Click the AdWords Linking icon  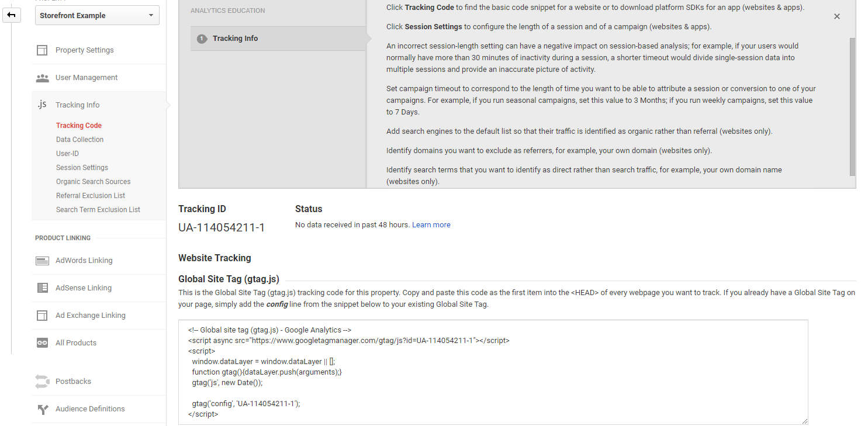tap(42, 261)
